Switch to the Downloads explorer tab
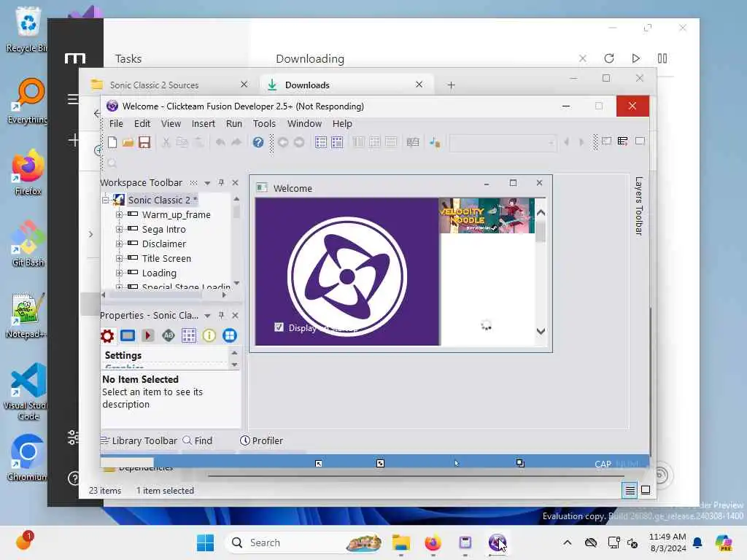The width and height of the screenshot is (747, 560). pyautogui.click(x=345, y=85)
